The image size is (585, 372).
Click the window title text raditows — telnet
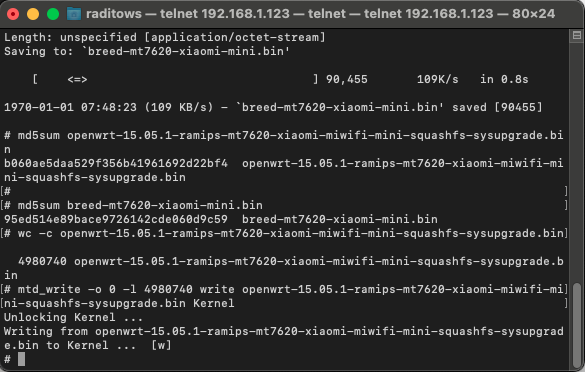click(320, 14)
